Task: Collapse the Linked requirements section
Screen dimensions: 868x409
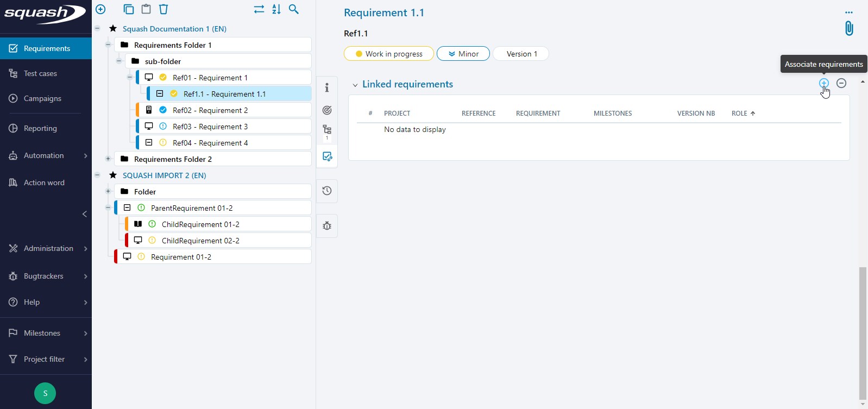Action: coord(355,85)
